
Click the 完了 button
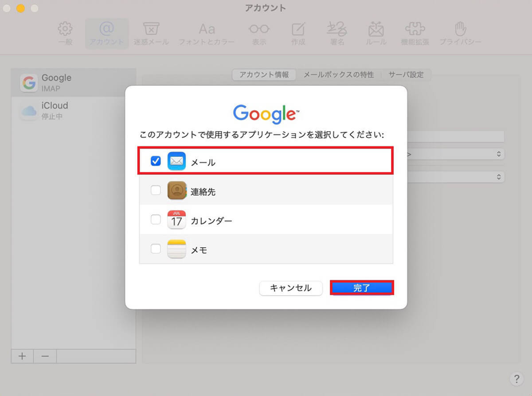[x=362, y=288]
